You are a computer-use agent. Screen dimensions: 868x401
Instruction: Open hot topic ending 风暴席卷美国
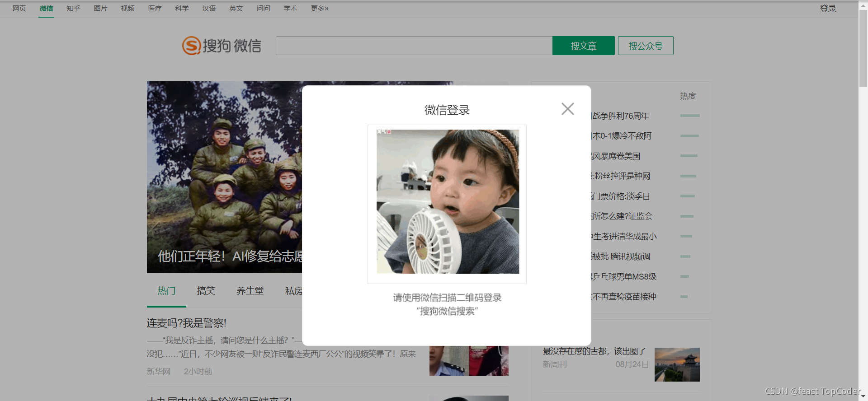[x=616, y=156]
